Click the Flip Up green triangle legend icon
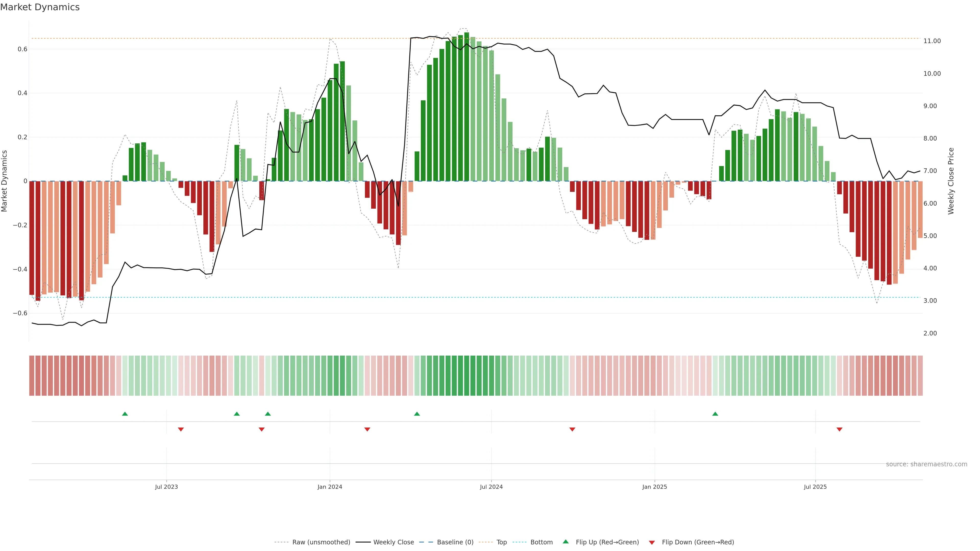This screenshot has height=551, width=980. pos(566,542)
